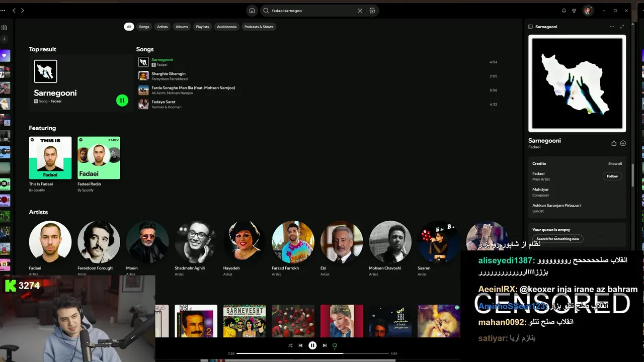
Task: Open the friend activity icon
Action: click(x=574, y=11)
